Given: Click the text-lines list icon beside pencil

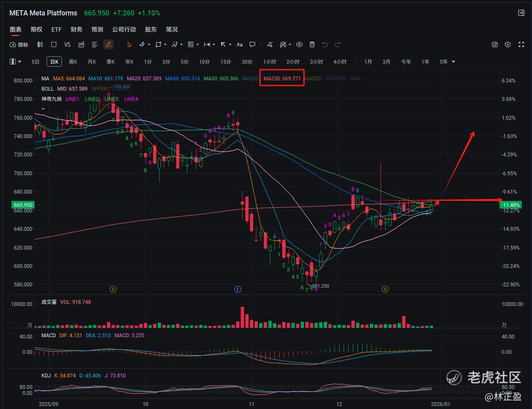Looking at the screenshot, I should click(95, 44).
